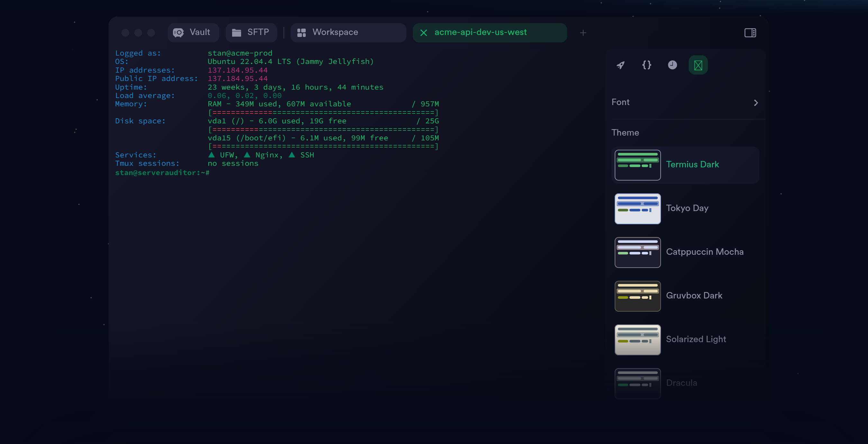The height and width of the screenshot is (444, 868).
Task: Add a new tab with plus icon
Action: click(x=583, y=33)
